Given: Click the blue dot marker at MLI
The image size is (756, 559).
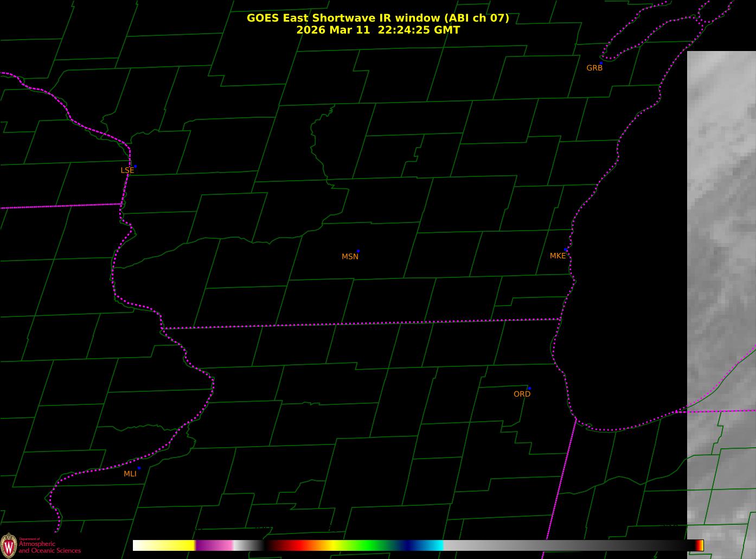Looking at the screenshot, I should click(139, 468).
